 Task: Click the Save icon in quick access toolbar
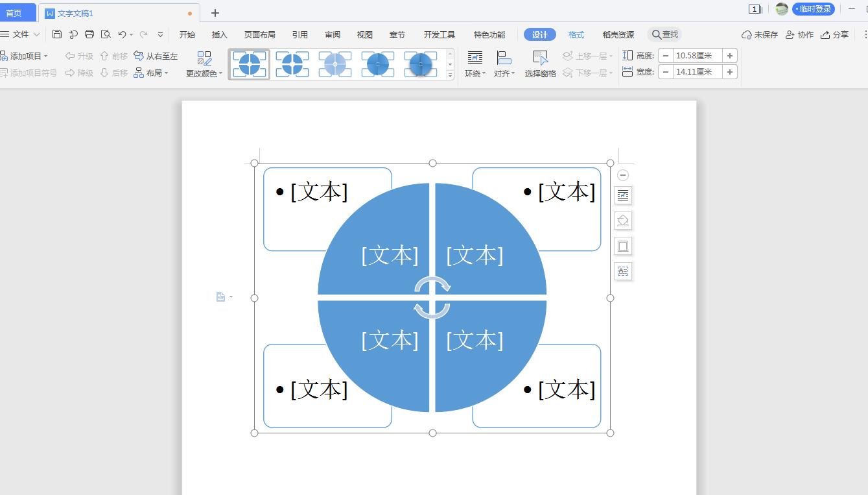(x=57, y=34)
